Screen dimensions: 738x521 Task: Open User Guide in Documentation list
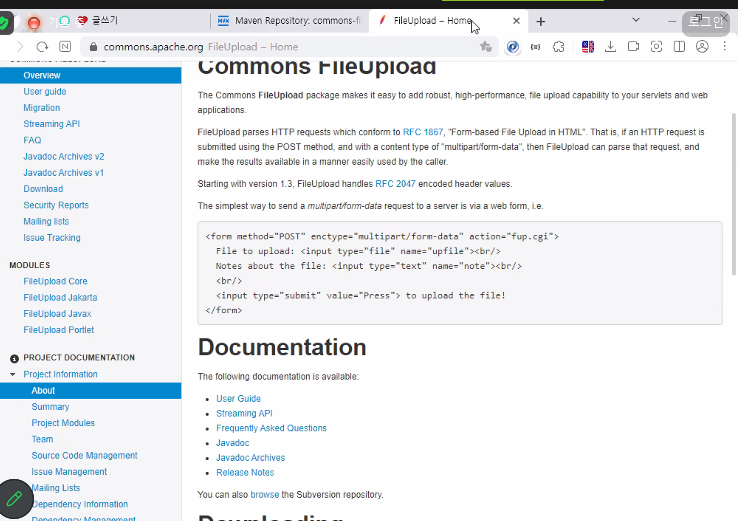pyautogui.click(x=238, y=399)
